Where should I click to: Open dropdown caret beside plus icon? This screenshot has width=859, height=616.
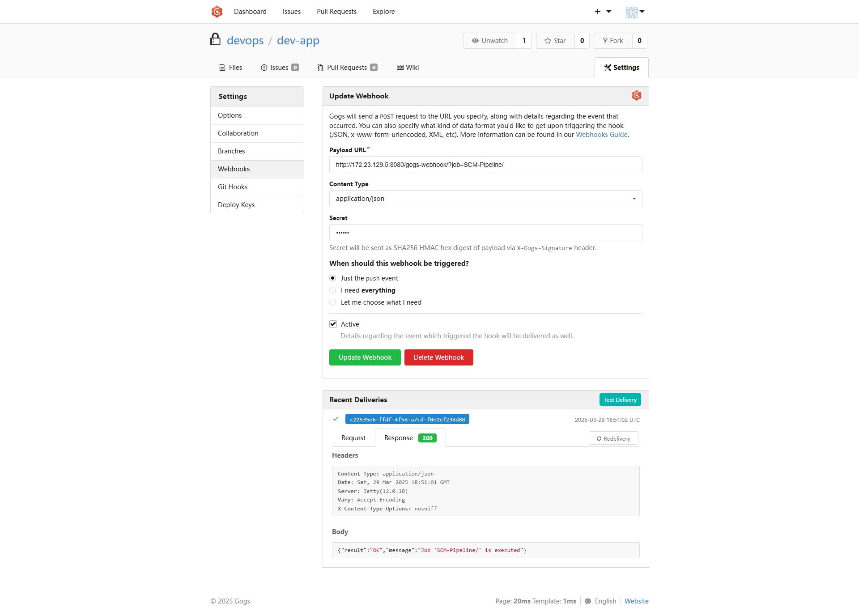tap(609, 12)
